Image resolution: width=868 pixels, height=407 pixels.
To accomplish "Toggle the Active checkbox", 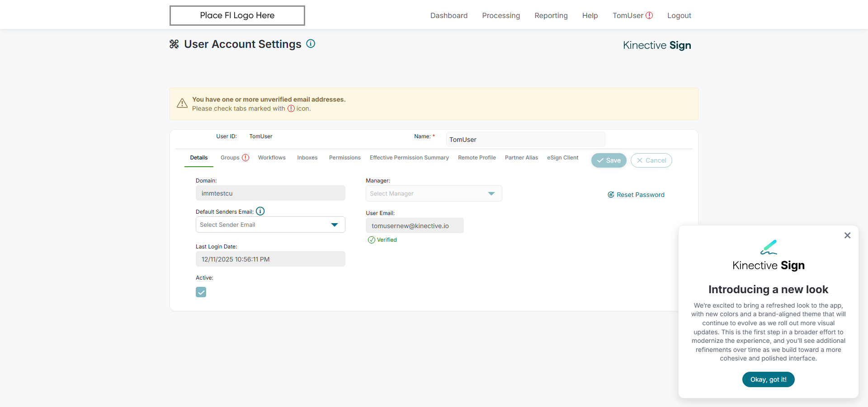I will point(201,292).
